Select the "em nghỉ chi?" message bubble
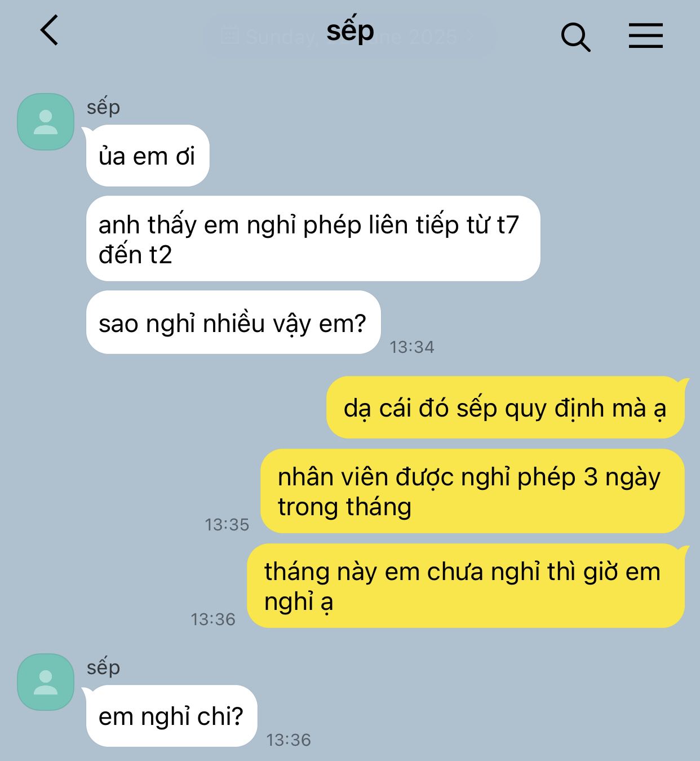700x761 pixels. (171, 716)
